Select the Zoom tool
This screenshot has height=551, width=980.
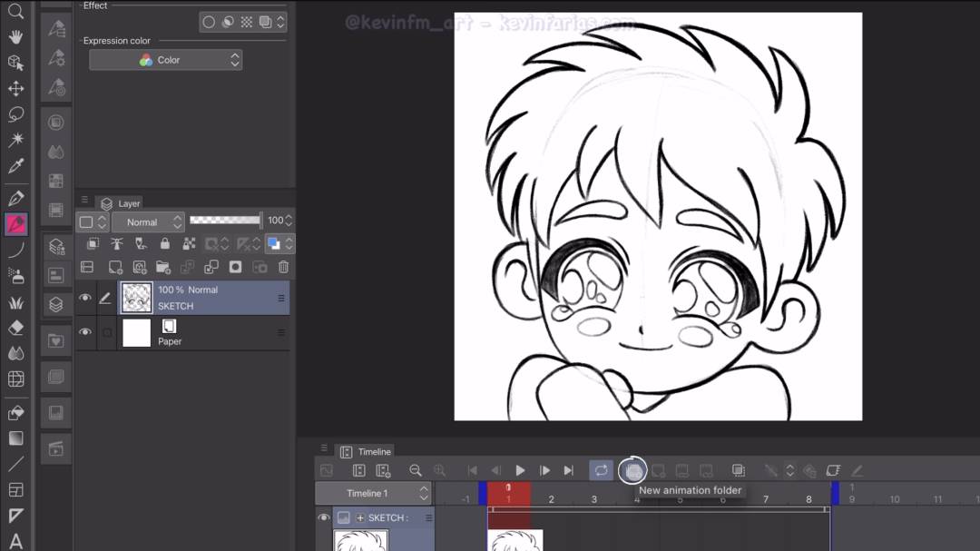[x=15, y=13]
